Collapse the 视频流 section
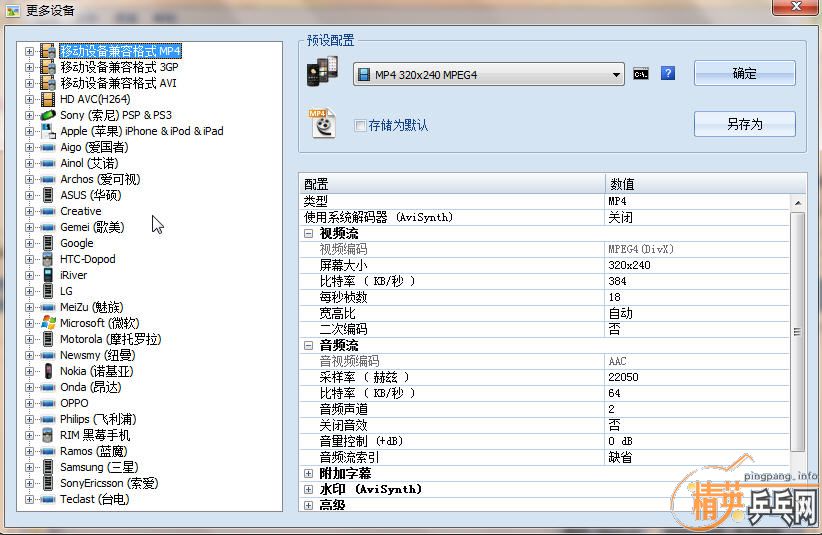The height and width of the screenshot is (535, 822). [308, 233]
